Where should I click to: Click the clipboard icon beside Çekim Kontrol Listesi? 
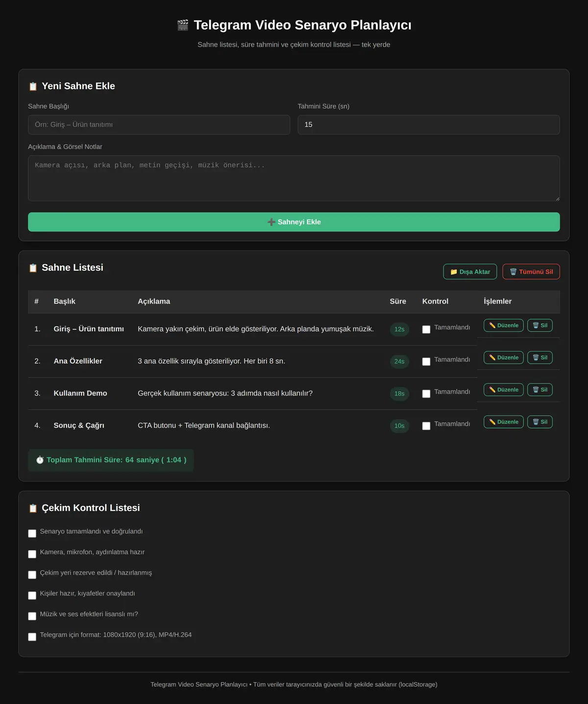[x=33, y=508]
